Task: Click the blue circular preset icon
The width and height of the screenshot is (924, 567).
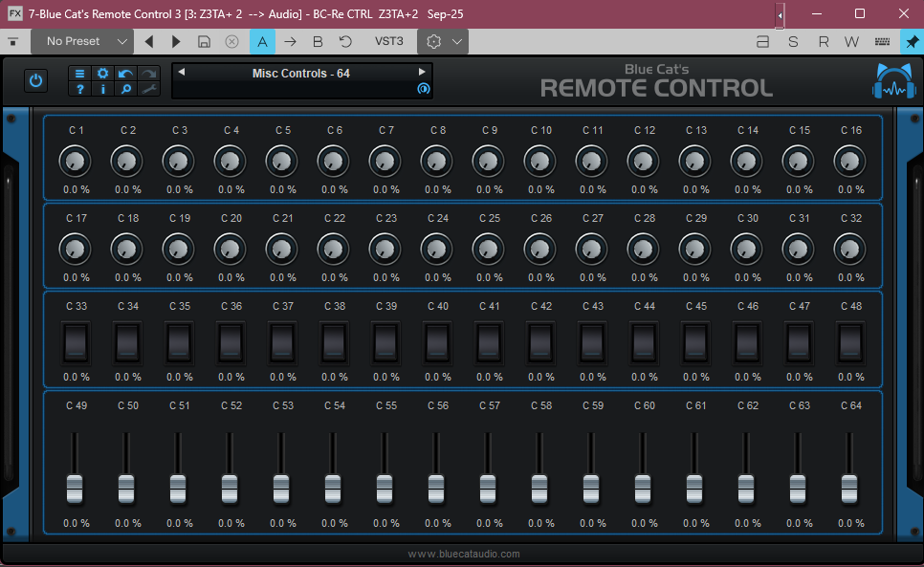Action: pyautogui.click(x=423, y=89)
